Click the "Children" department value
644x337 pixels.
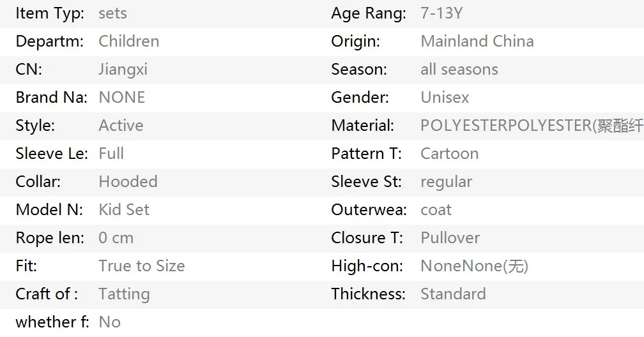coord(128,41)
